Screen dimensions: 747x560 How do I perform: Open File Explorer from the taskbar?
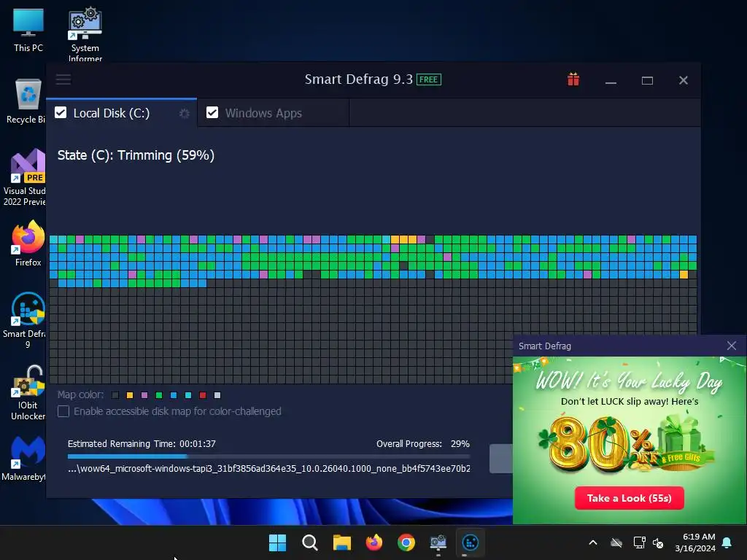click(342, 542)
